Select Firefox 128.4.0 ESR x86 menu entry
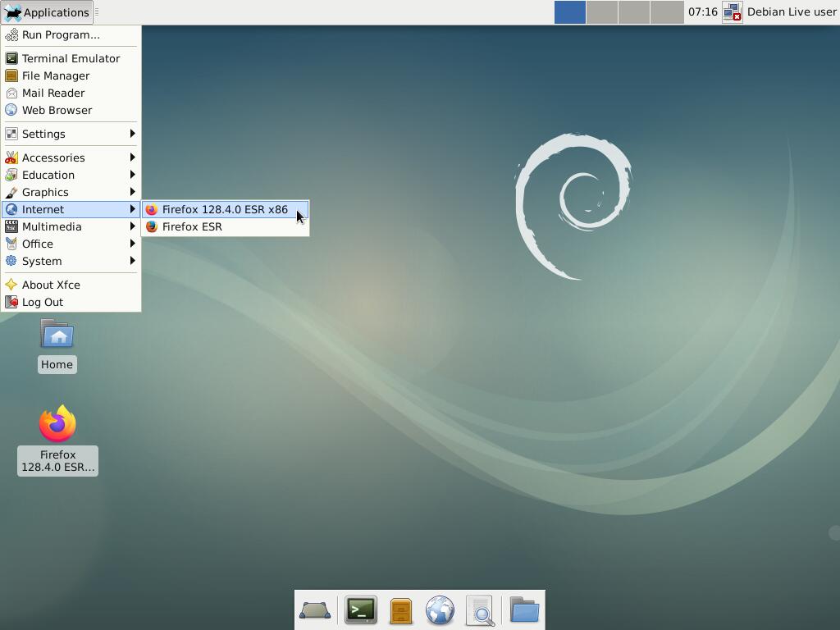 click(x=224, y=209)
